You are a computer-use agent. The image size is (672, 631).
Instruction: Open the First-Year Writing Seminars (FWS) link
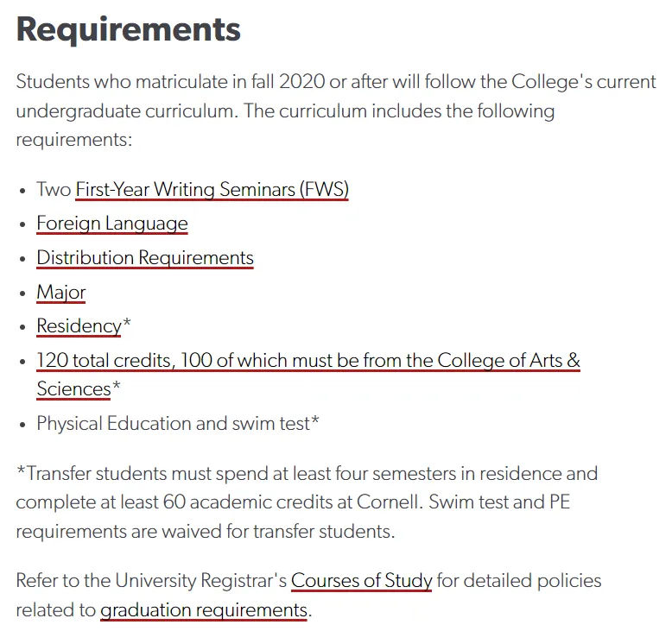coord(212,189)
